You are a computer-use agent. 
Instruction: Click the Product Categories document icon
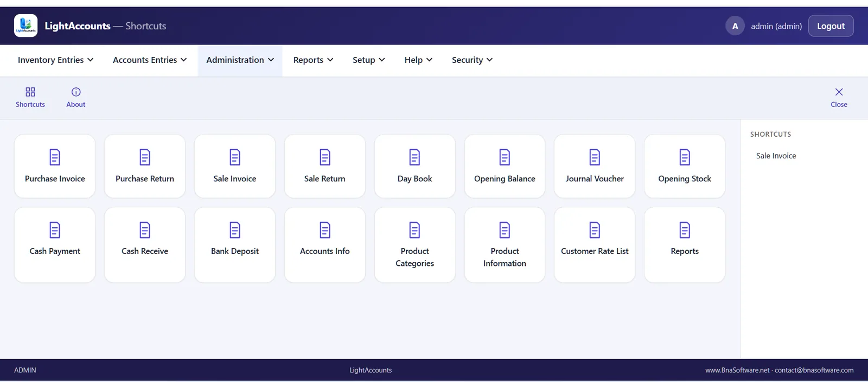414,230
